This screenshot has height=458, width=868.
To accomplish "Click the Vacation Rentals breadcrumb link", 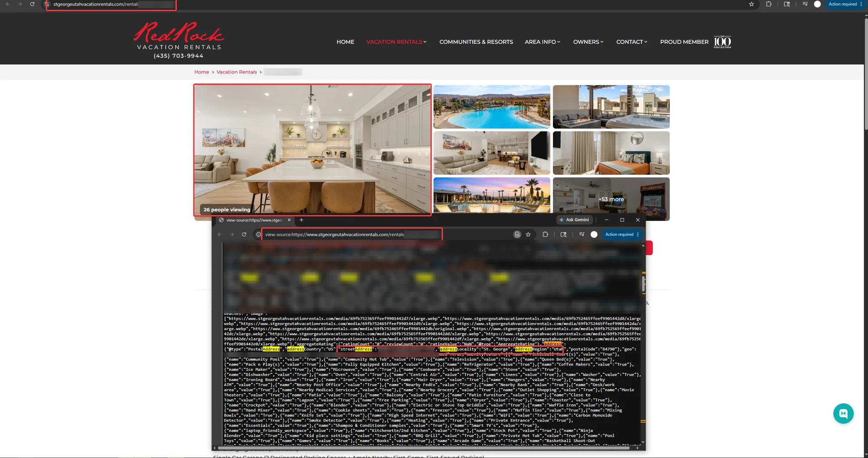I will [x=237, y=72].
